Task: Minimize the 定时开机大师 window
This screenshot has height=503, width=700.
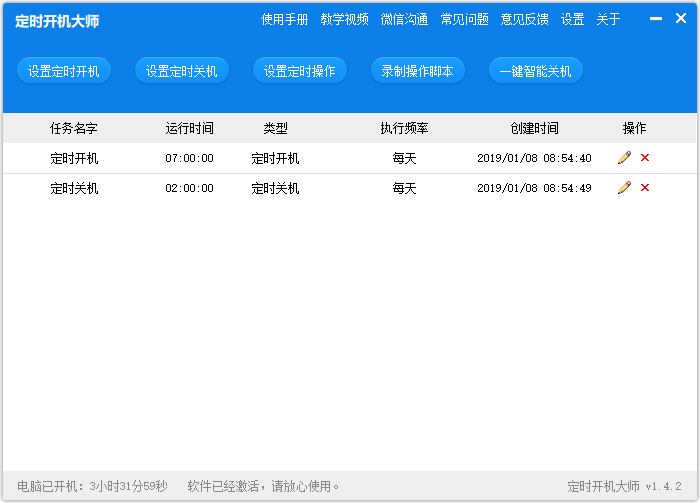Action: pos(656,19)
